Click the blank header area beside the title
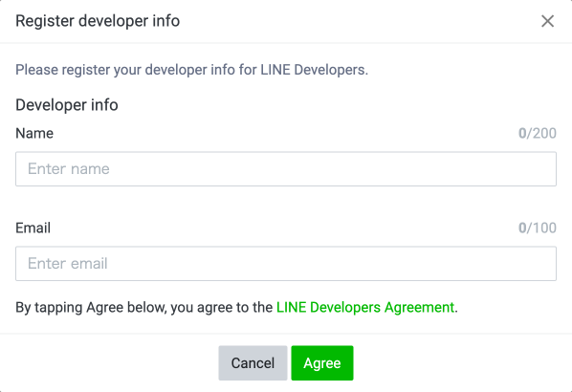The image size is (572, 392). pyautogui.click(x=358, y=21)
